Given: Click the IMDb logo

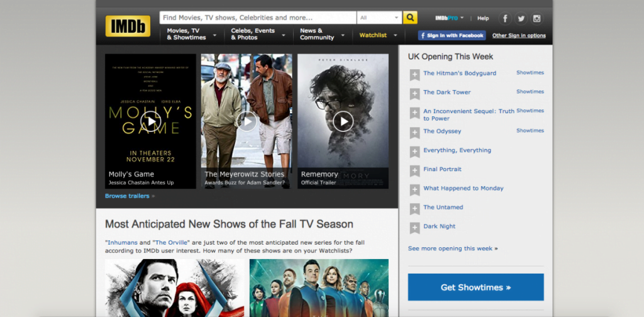Looking at the screenshot, I should 128,26.
